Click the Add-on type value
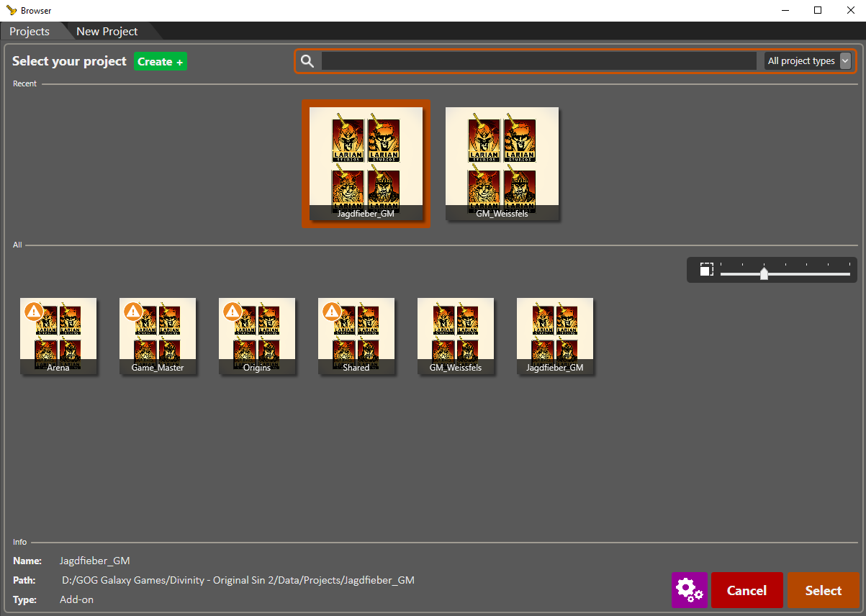Image resolution: width=866 pixels, height=616 pixels. pos(76,599)
